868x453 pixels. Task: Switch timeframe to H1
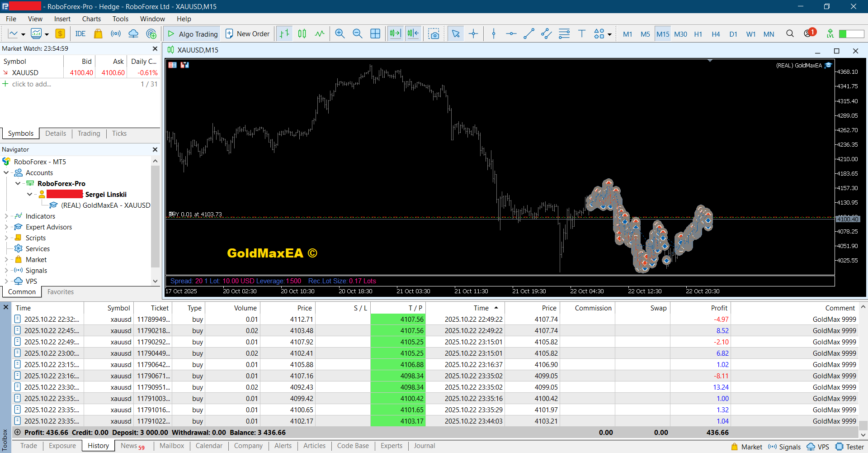pyautogui.click(x=698, y=34)
